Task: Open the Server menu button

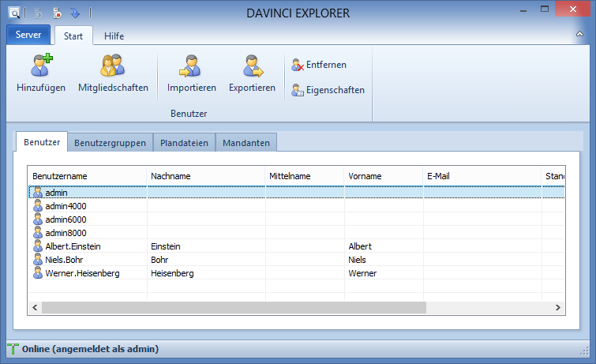Action: click(x=28, y=36)
